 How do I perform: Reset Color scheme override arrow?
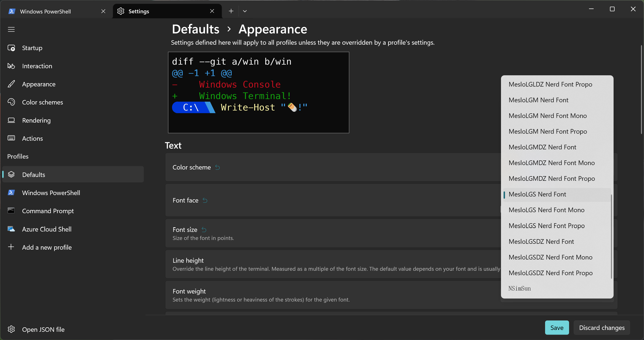tap(218, 167)
